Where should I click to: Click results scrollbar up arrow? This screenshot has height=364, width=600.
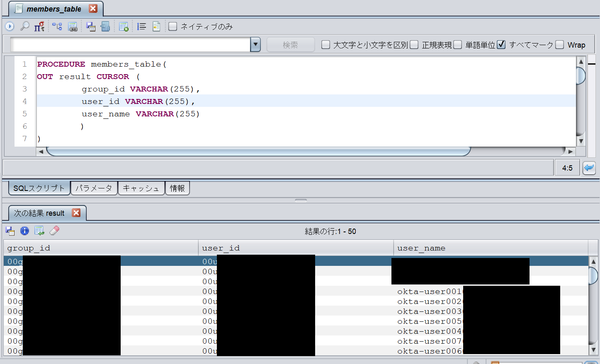coord(593,261)
